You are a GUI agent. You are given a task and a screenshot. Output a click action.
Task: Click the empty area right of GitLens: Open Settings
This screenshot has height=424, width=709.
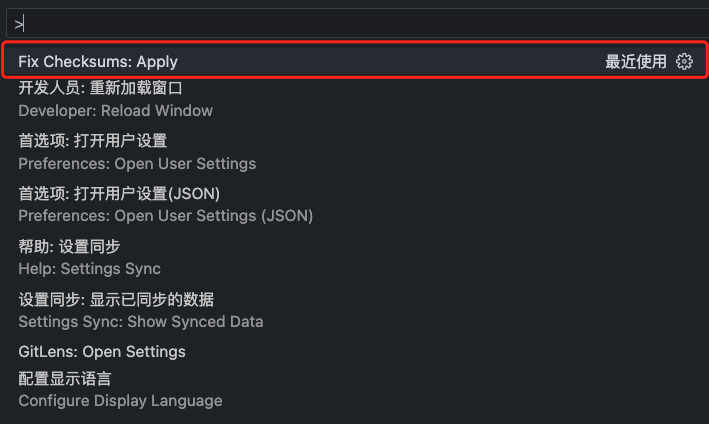tap(450, 351)
